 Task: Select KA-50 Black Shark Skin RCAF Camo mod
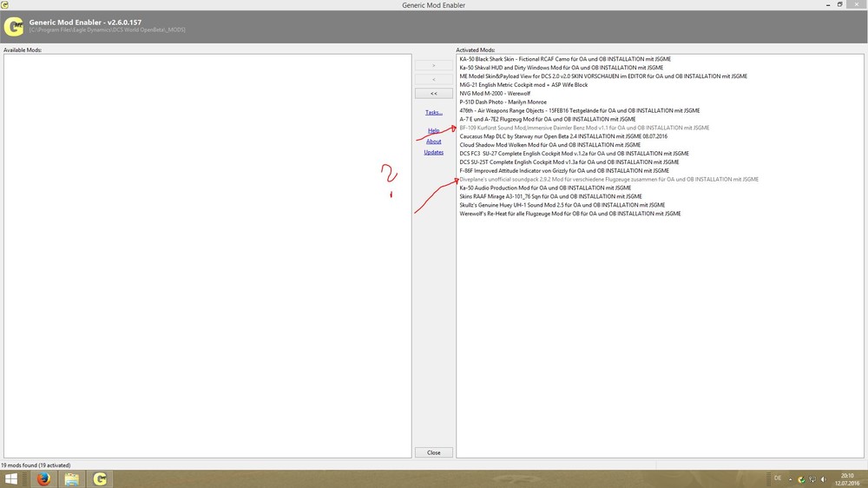[x=565, y=59]
